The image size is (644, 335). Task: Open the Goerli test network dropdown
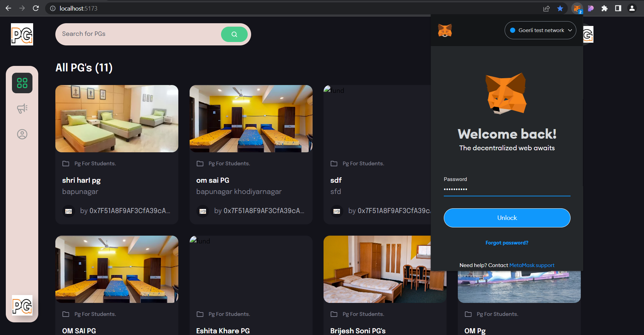[540, 30]
